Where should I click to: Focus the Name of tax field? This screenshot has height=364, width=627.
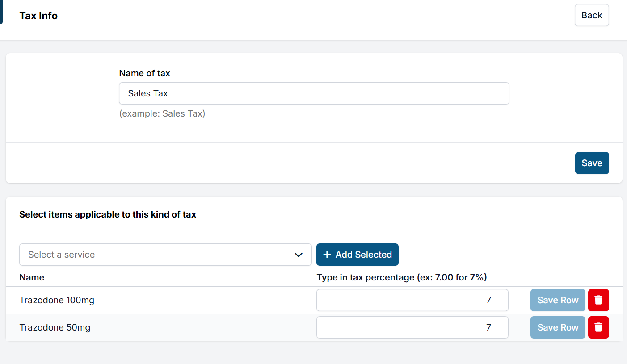314,93
